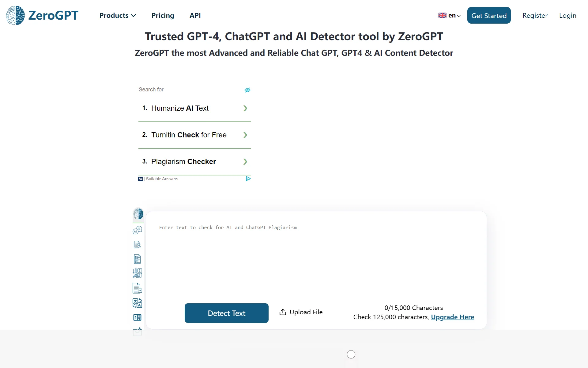Image resolution: width=588 pixels, height=368 pixels.
Task: Open the AI chat tool in sidebar
Action: [x=137, y=230]
